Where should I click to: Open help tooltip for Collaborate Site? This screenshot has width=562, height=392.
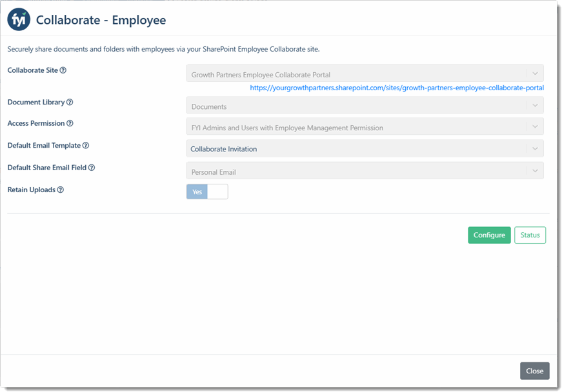(x=63, y=70)
